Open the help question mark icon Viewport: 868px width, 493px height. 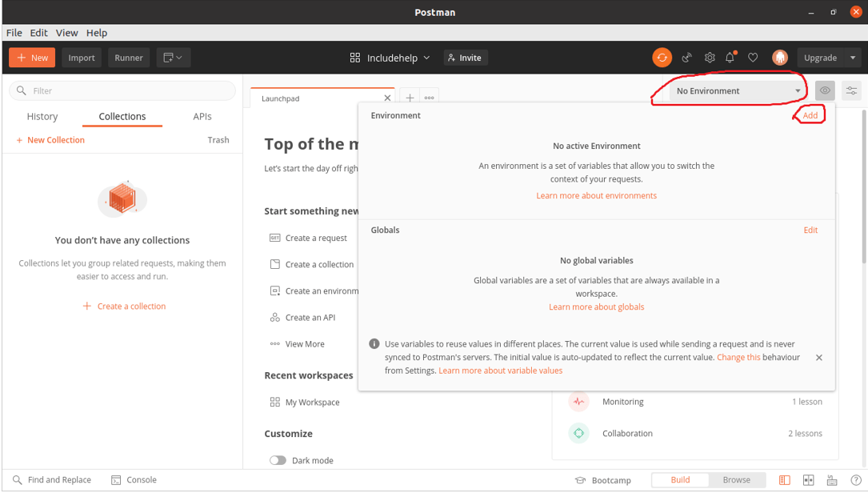[854, 480]
